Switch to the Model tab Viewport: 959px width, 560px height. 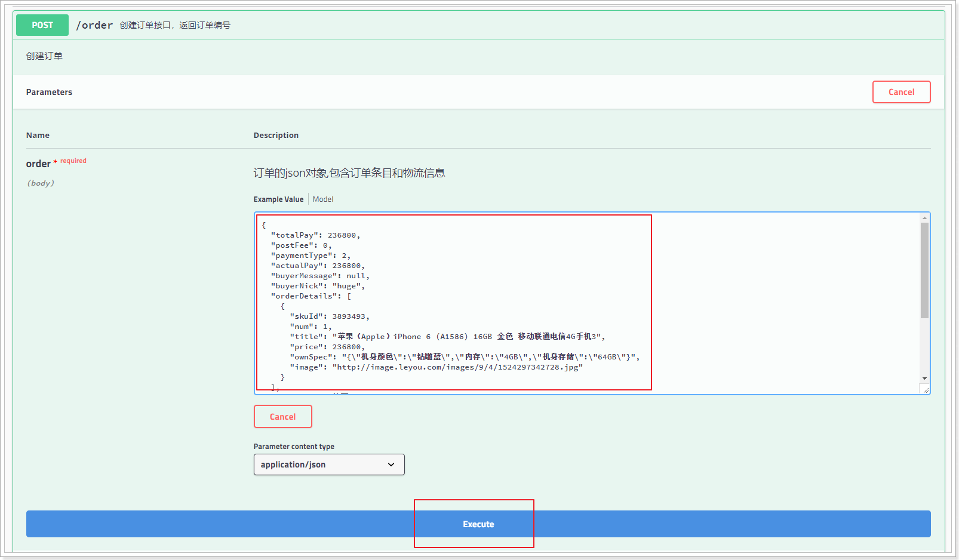(x=323, y=199)
